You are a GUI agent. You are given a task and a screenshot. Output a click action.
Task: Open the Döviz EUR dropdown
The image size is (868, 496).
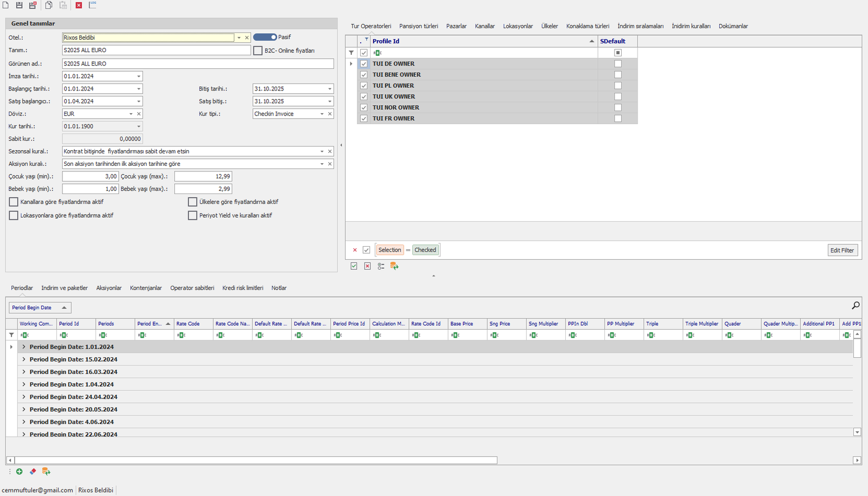pos(131,114)
